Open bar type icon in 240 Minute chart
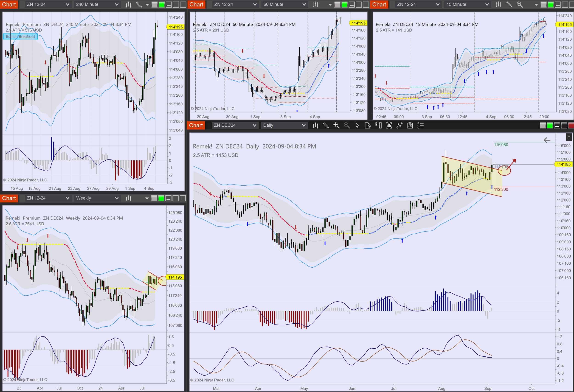 [128, 4]
